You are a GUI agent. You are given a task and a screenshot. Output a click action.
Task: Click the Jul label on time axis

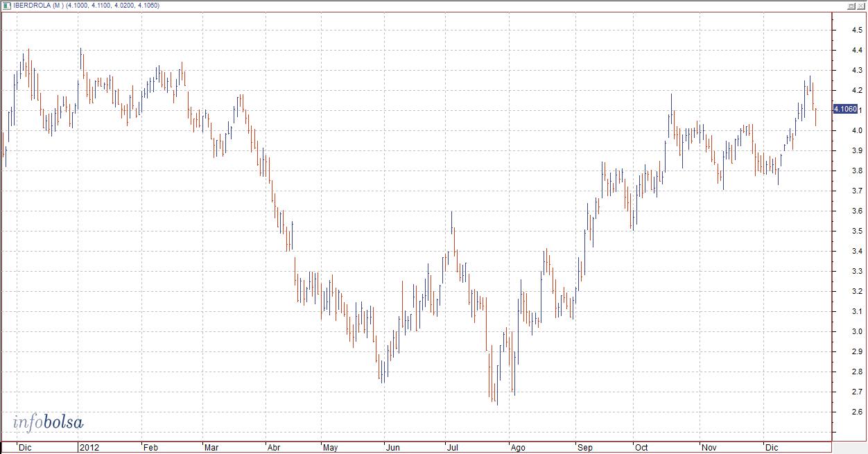[453, 448]
